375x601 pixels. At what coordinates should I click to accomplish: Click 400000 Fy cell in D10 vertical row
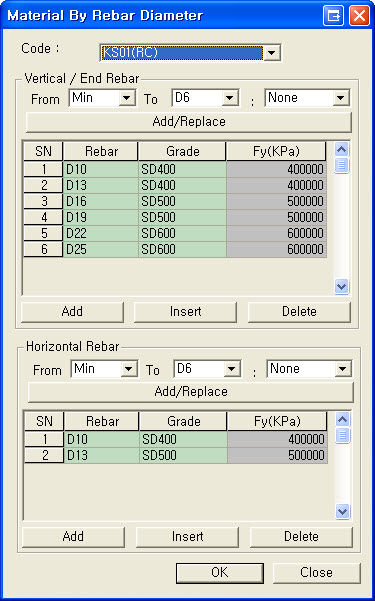click(276, 169)
